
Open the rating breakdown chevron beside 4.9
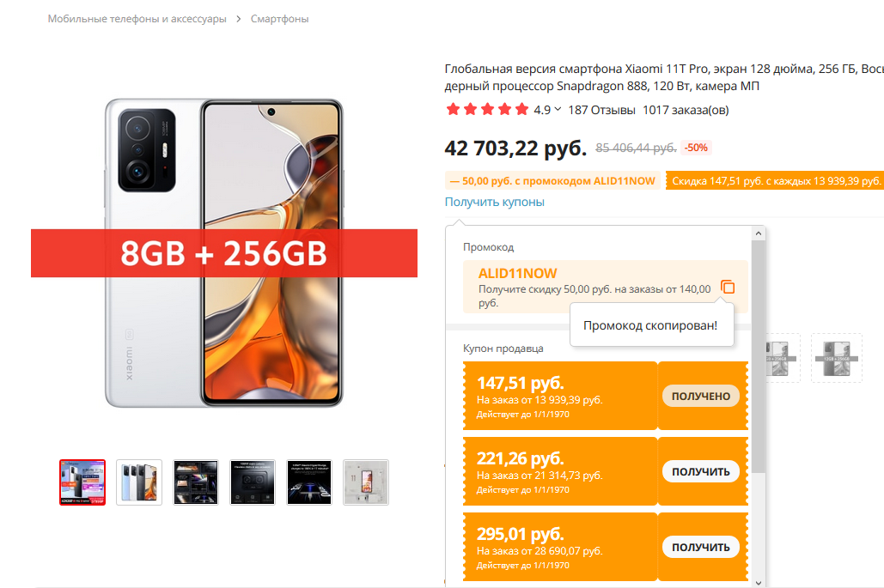tap(558, 110)
